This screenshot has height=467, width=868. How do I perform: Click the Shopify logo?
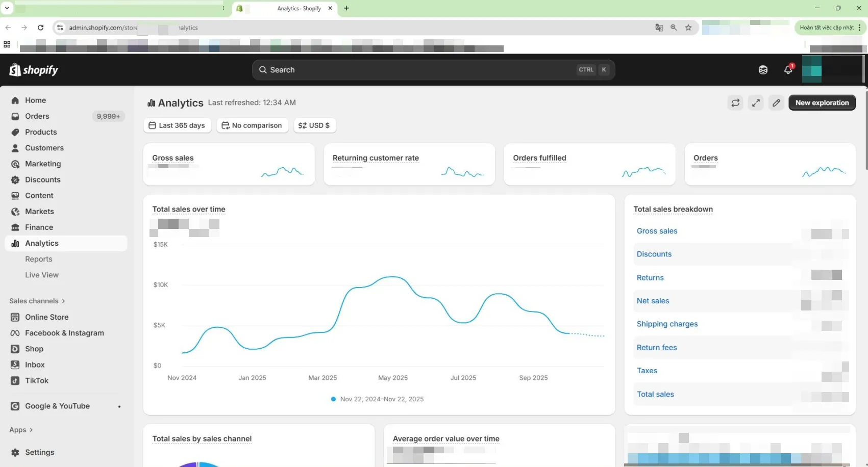pos(34,70)
